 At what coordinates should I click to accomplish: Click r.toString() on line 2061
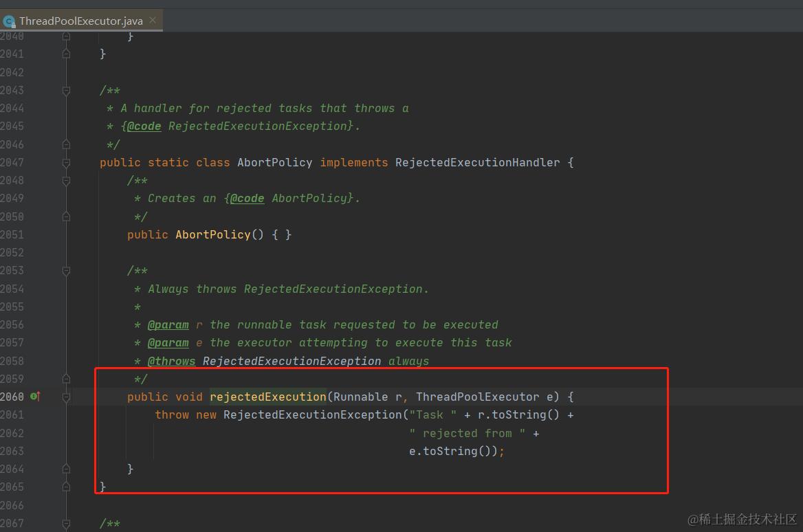518,414
